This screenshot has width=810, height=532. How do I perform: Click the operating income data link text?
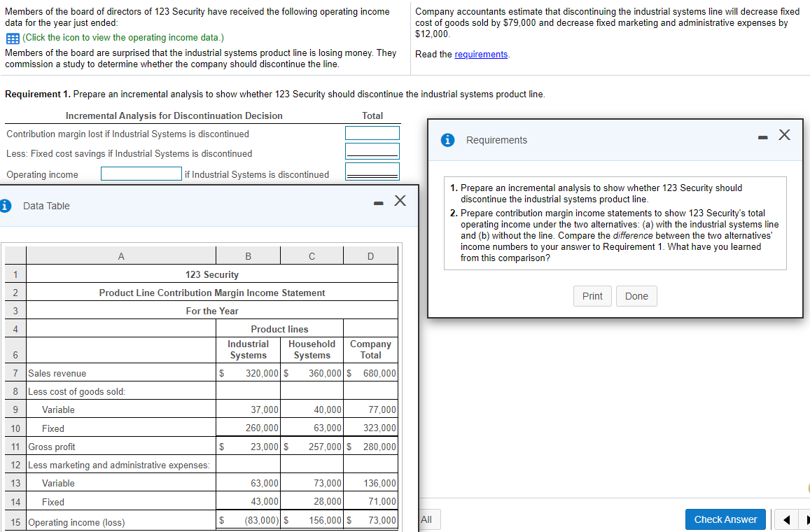point(123,38)
